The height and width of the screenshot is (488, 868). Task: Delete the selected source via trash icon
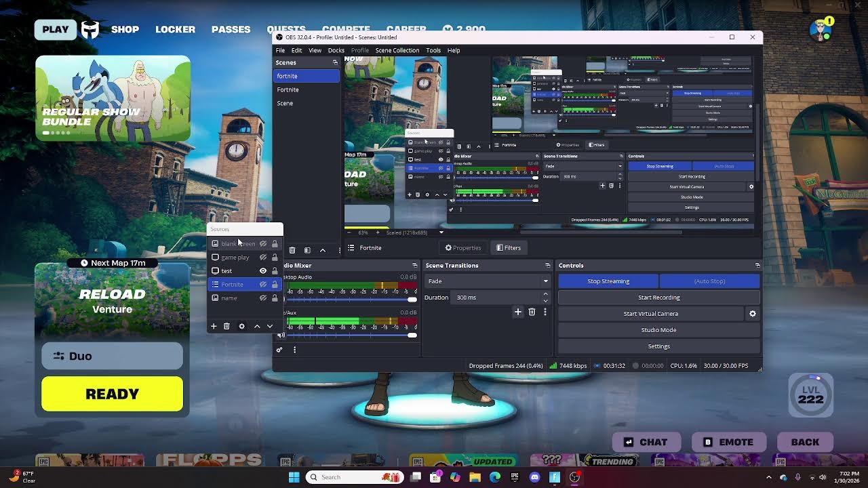coord(226,326)
